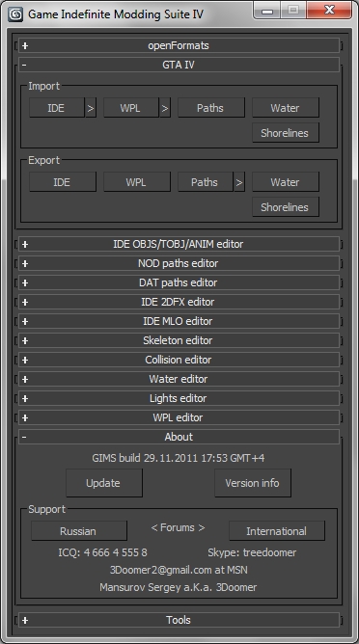The height and width of the screenshot is (644, 359).
Task: Click the arrow next to Import WPL
Action: tap(165, 108)
